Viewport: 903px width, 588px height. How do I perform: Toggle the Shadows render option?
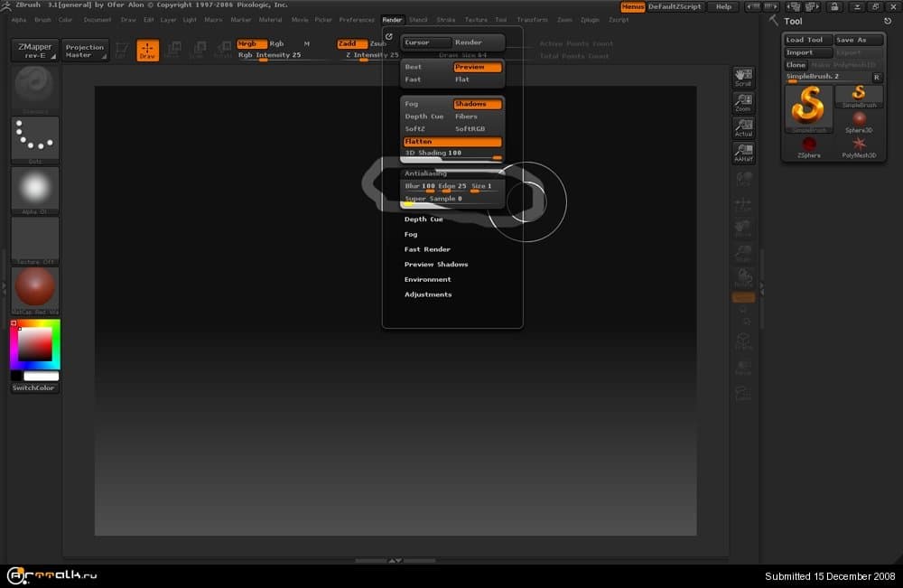(477, 104)
